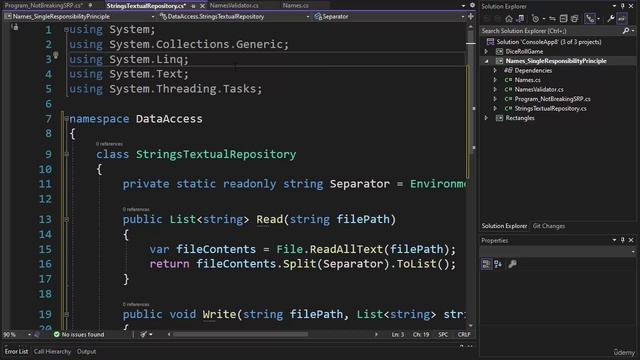Select Rectangles project in Solution Explorer

click(520, 118)
